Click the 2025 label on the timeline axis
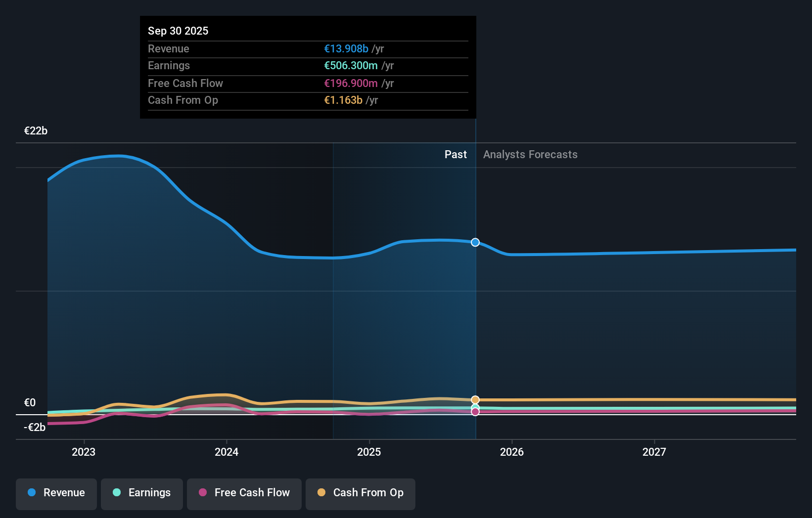The image size is (812, 518). [x=369, y=451]
